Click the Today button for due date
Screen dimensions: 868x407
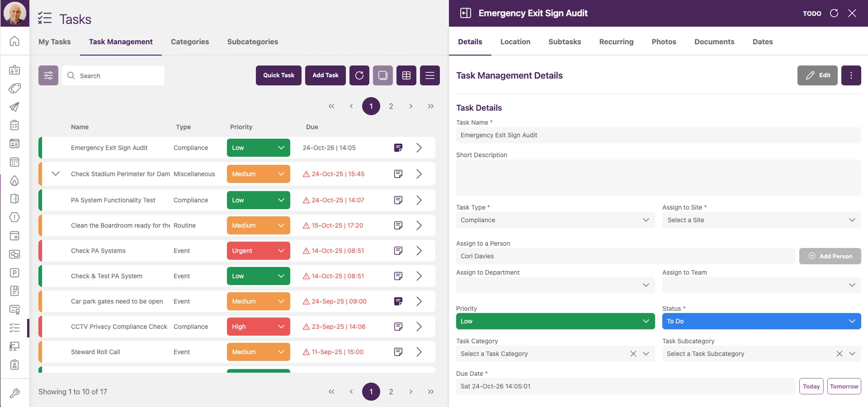click(x=811, y=386)
